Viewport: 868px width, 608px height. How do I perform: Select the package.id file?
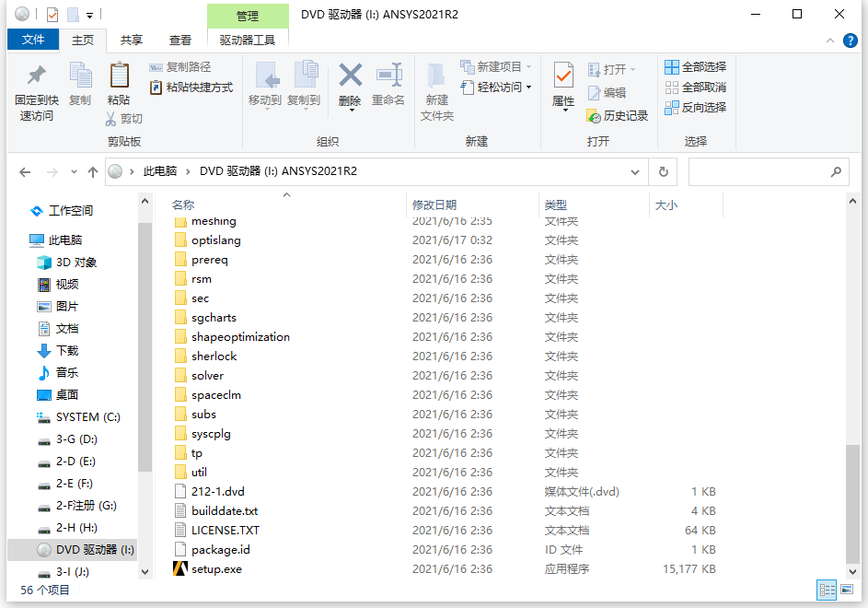(x=220, y=549)
